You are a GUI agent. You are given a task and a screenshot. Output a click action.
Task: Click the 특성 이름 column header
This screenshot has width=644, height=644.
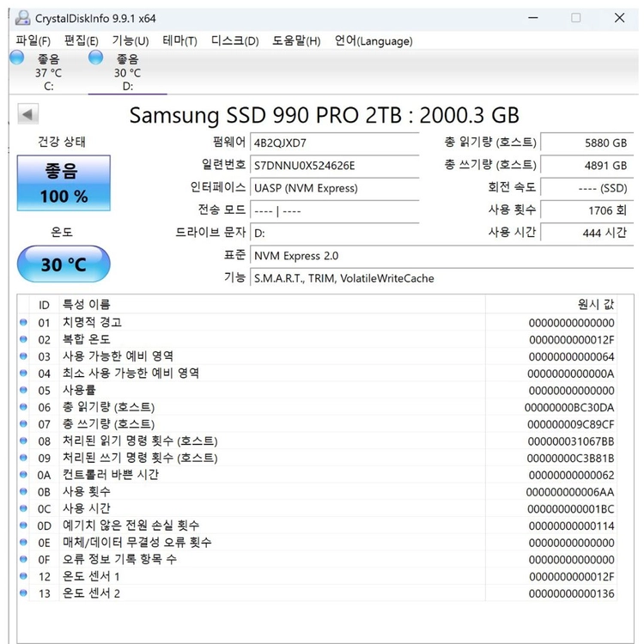tap(272, 305)
